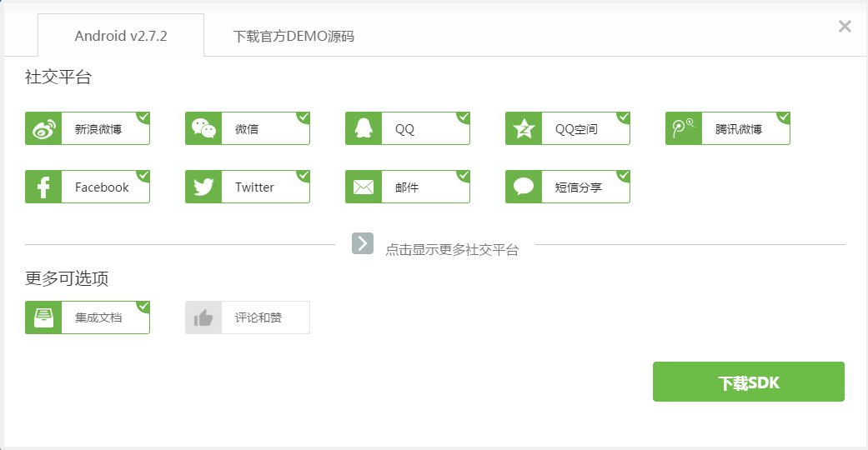Toggle the QQ空间 platform label

[x=576, y=129]
